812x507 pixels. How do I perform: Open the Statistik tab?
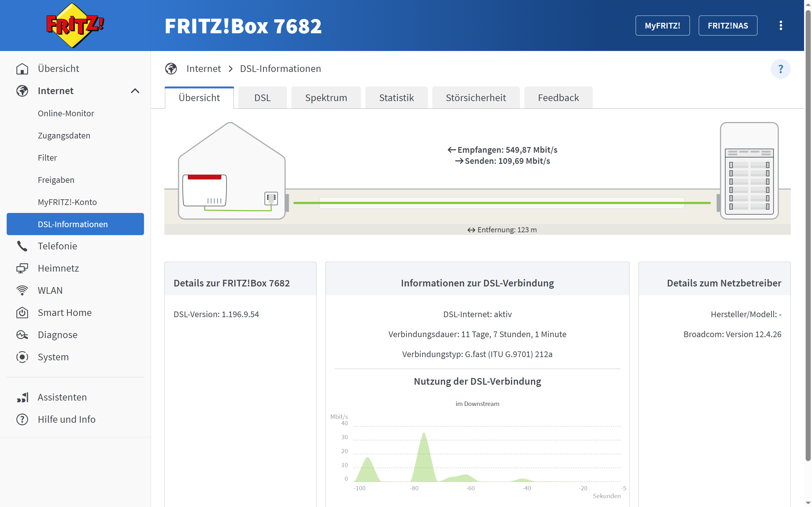click(396, 98)
